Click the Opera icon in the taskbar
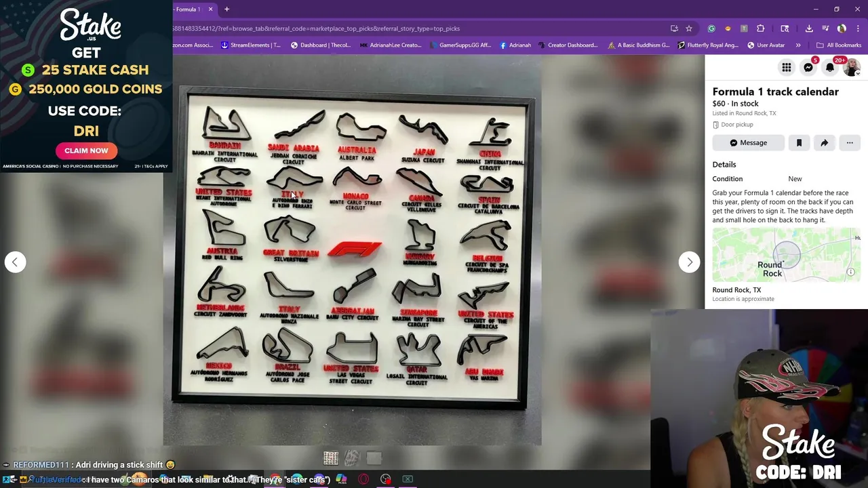868x488 pixels. pyautogui.click(x=363, y=479)
